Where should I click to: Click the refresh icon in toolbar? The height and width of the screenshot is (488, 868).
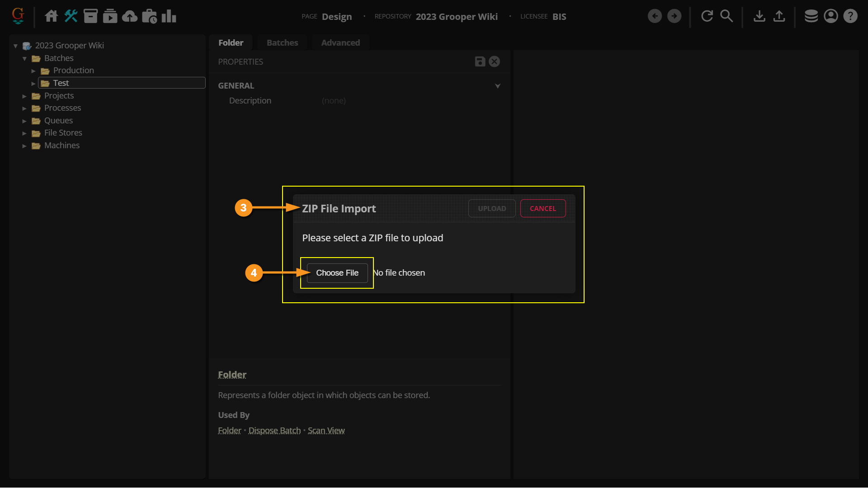coord(707,16)
